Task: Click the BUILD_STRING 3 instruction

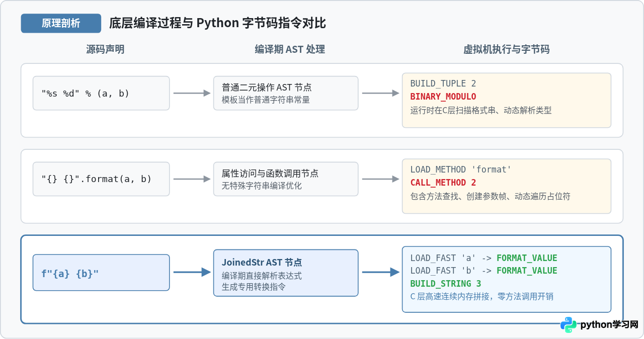Action: point(446,284)
